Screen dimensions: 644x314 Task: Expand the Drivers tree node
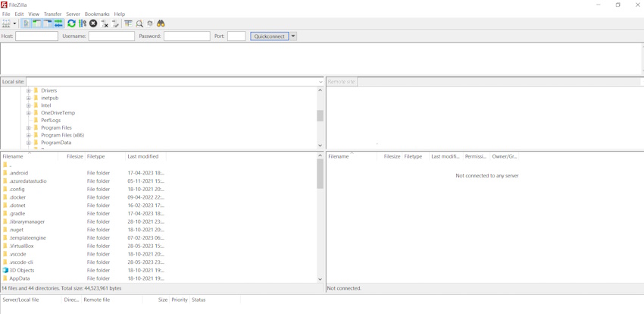(x=29, y=90)
